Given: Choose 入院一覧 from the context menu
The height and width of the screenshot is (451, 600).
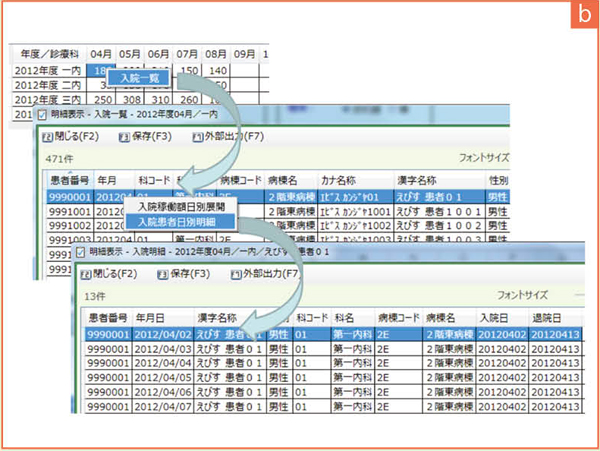Looking at the screenshot, I should tap(137, 77).
